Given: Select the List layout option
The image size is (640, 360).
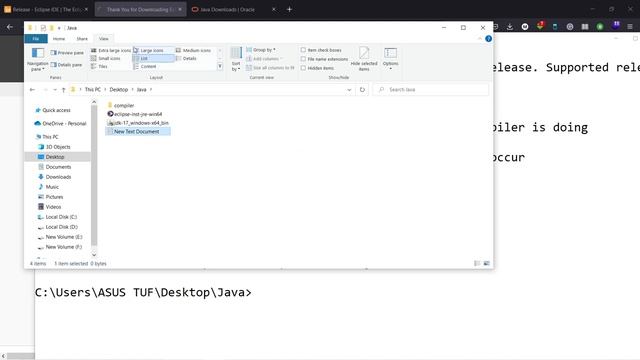Looking at the screenshot, I should 153,58.
